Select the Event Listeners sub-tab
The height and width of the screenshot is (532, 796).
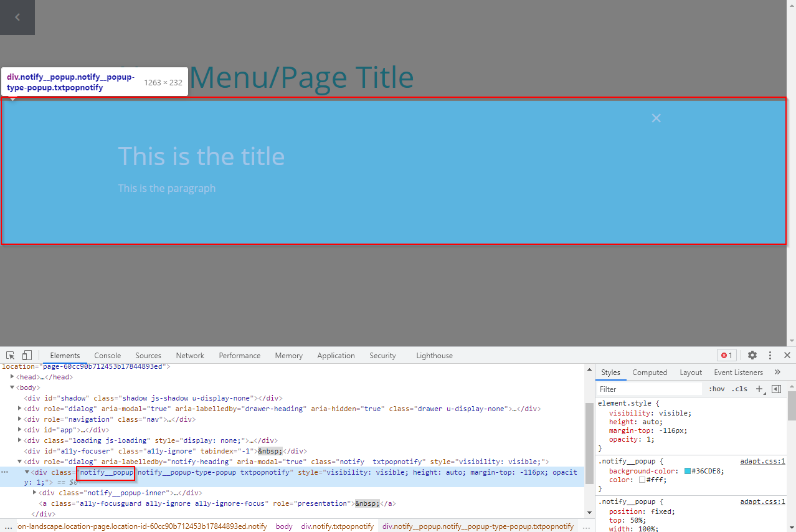738,373
